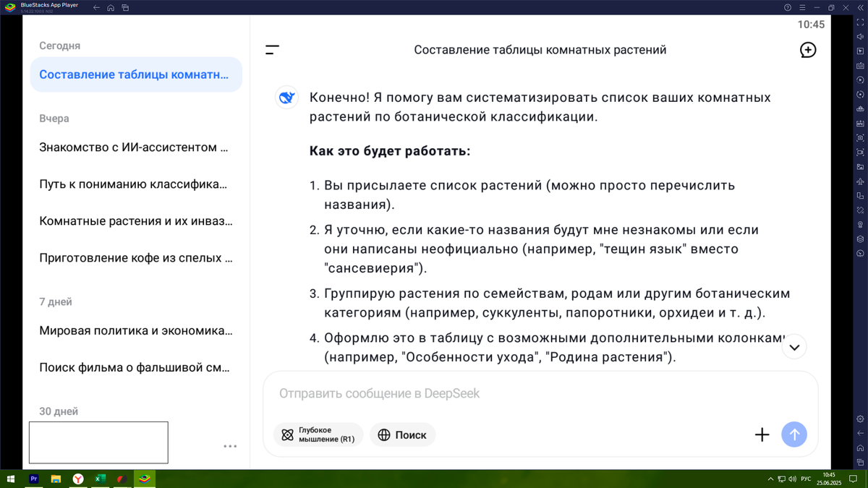Open the attachment plus button in input box
The width and height of the screenshot is (868, 488).
click(x=762, y=435)
